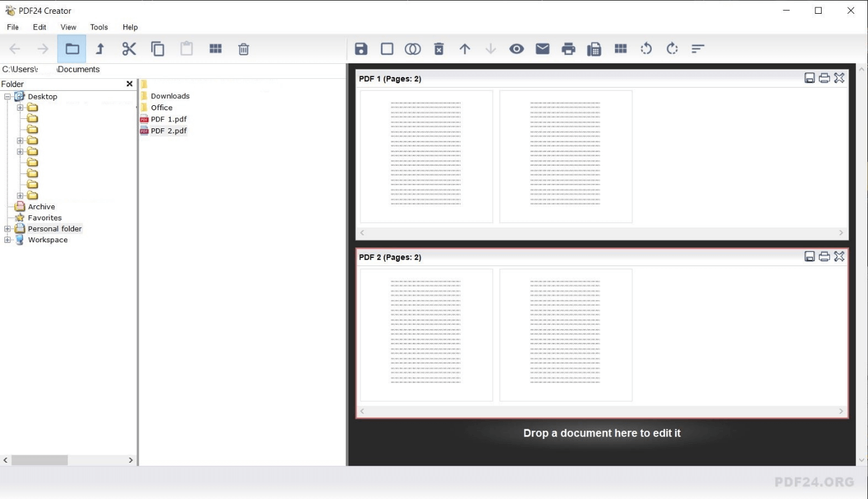Select the Downloads folder in file list
This screenshot has height=499, width=868.
170,96
